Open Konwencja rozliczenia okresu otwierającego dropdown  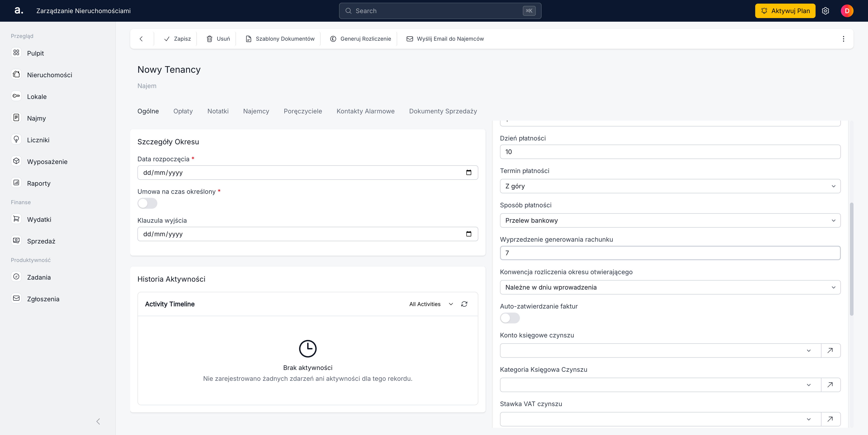tap(670, 287)
